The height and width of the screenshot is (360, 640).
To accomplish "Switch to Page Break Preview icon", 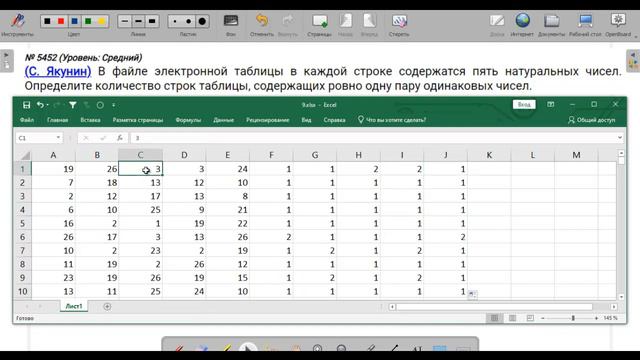I will point(530,318).
